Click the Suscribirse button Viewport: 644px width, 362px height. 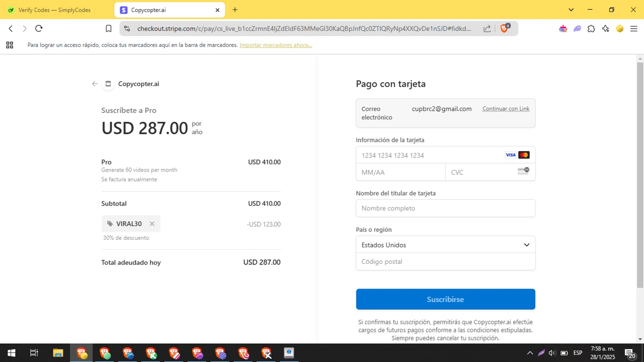tap(446, 299)
